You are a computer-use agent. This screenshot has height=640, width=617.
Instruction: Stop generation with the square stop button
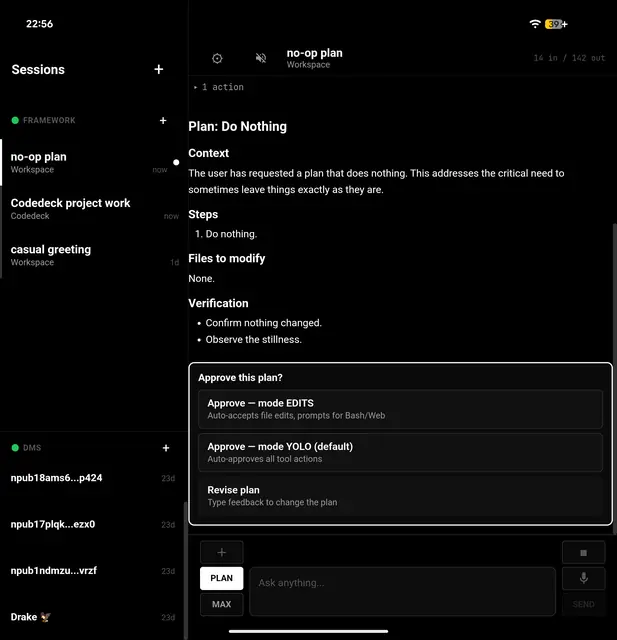point(584,553)
